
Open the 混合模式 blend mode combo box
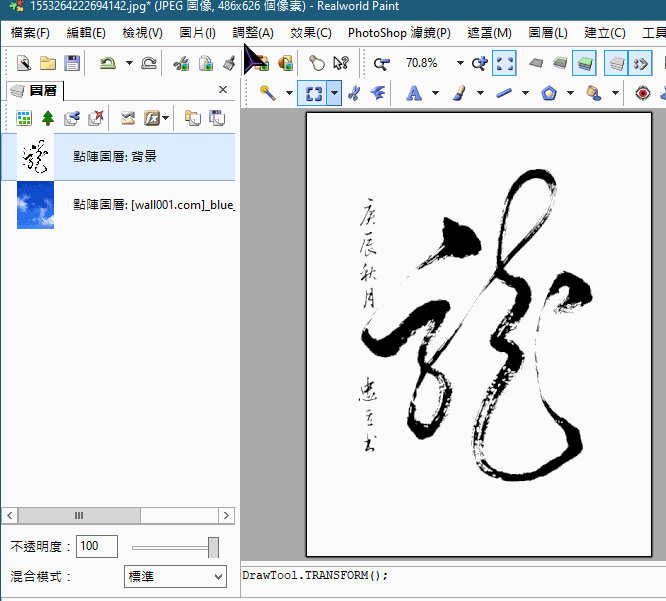coord(175,576)
